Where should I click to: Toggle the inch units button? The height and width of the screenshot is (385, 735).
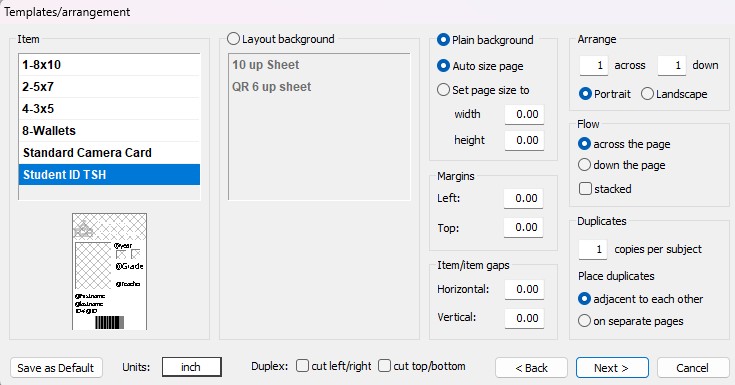(x=192, y=367)
